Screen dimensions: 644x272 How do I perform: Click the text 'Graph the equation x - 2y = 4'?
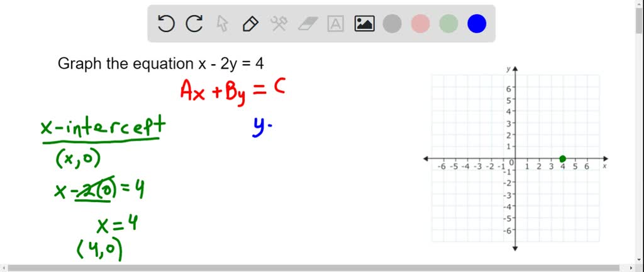click(160, 64)
